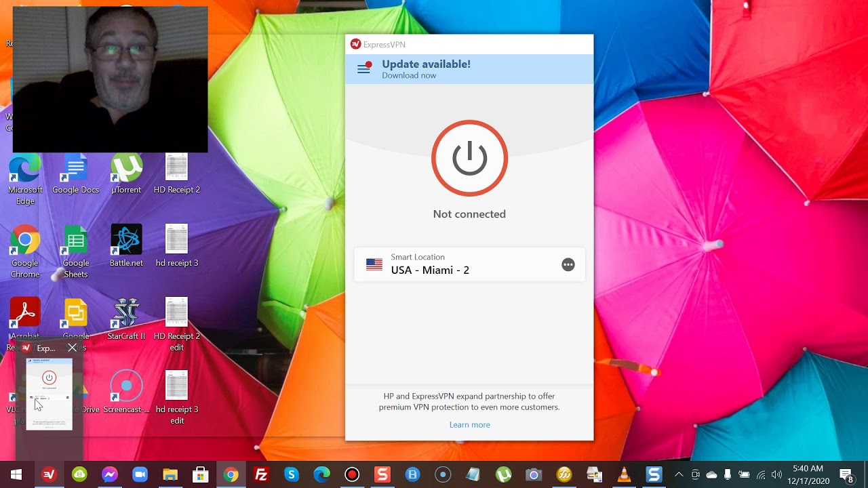This screenshot has height=488, width=868.
Task: Click the Learn more link
Action: point(469,425)
